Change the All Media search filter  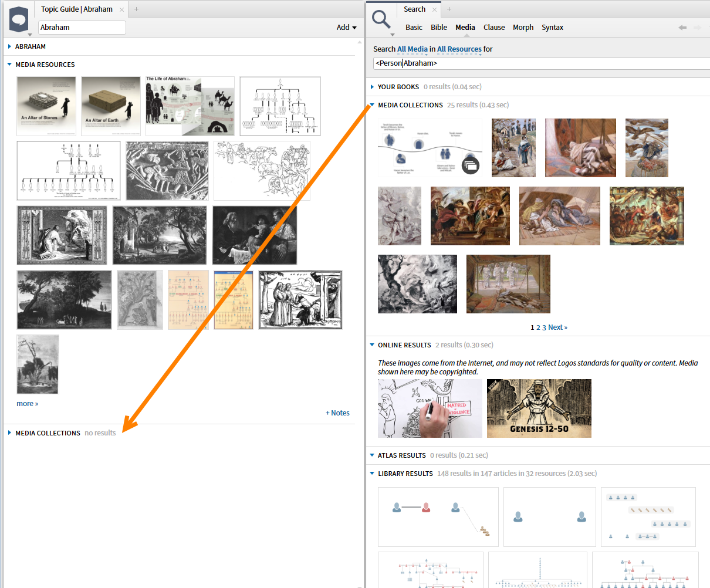point(413,49)
